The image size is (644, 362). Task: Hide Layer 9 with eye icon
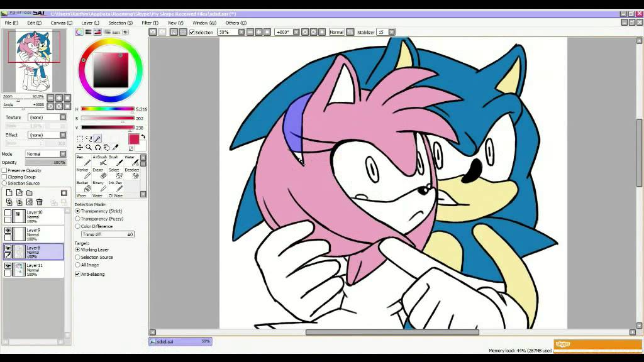[8, 230]
